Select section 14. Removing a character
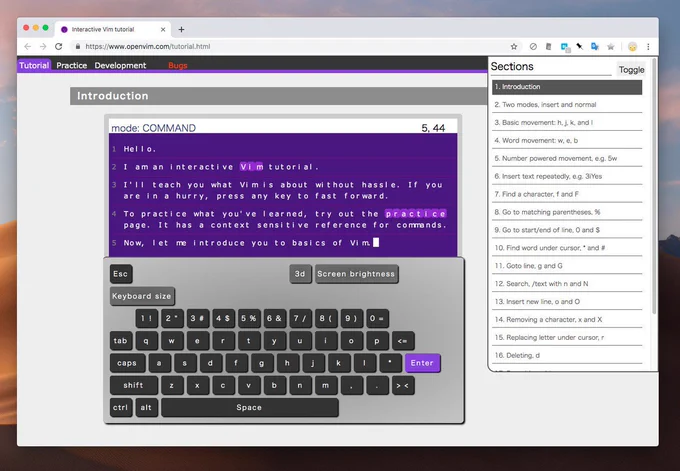 (567, 319)
